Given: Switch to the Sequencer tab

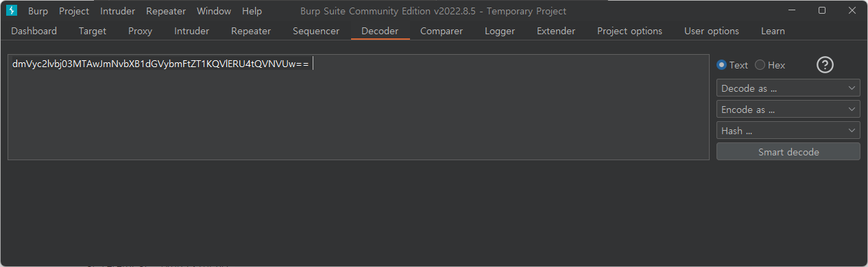Looking at the screenshot, I should [x=316, y=31].
